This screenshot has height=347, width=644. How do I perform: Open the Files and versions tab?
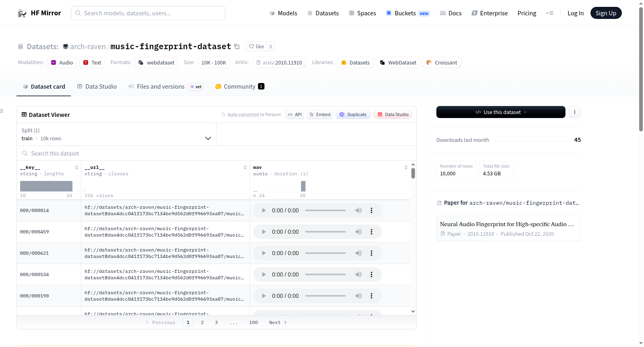(166, 87)
